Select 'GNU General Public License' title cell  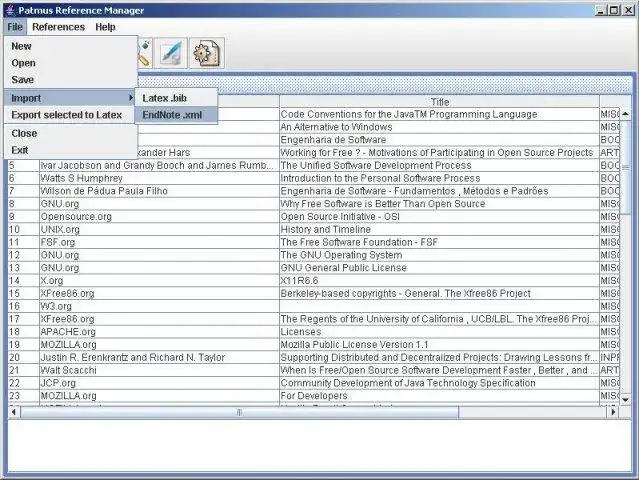pyautogui.click(x=439, y=268)
